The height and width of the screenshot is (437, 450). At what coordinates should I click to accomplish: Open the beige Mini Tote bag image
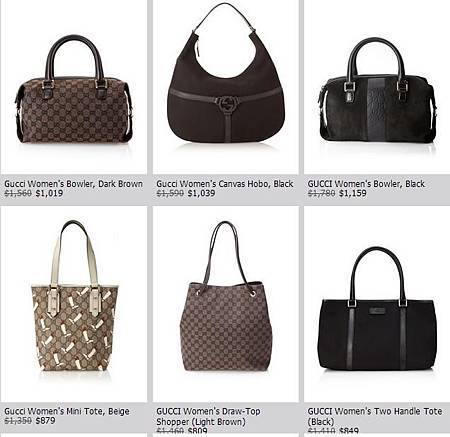click(74, 296)
